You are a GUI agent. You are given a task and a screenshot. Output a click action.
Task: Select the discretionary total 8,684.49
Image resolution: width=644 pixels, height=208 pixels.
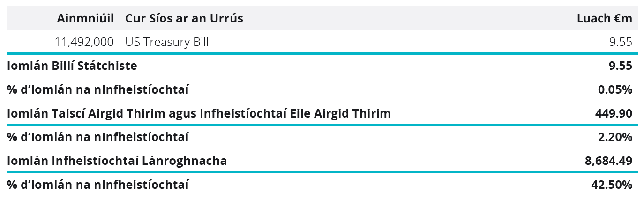click(608, 161)
